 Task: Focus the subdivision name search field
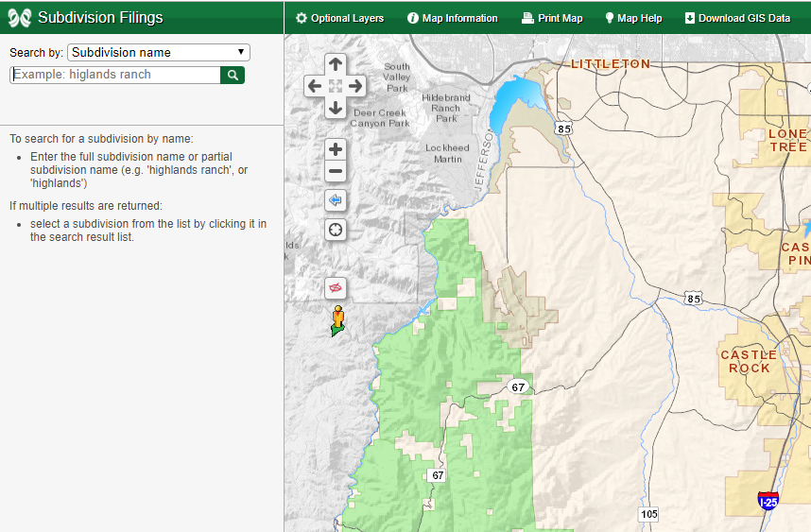click(x=115, y=75)
